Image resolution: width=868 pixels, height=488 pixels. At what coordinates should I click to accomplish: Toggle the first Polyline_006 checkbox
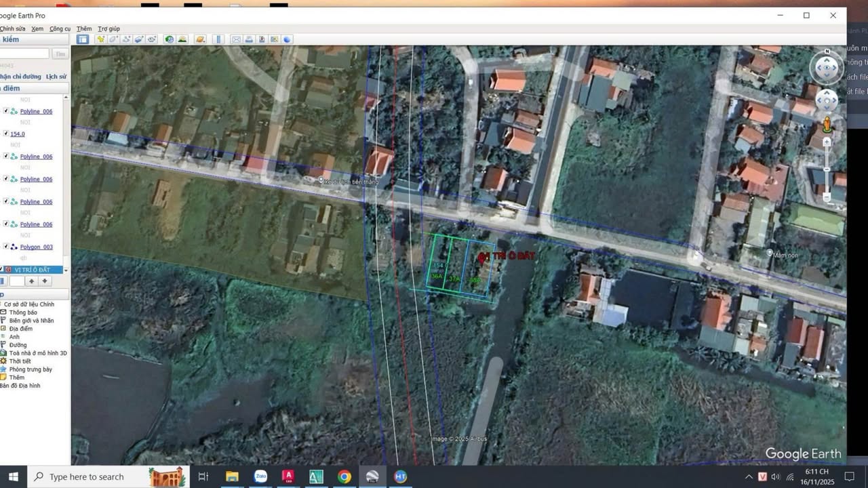[x=6, y=111]
